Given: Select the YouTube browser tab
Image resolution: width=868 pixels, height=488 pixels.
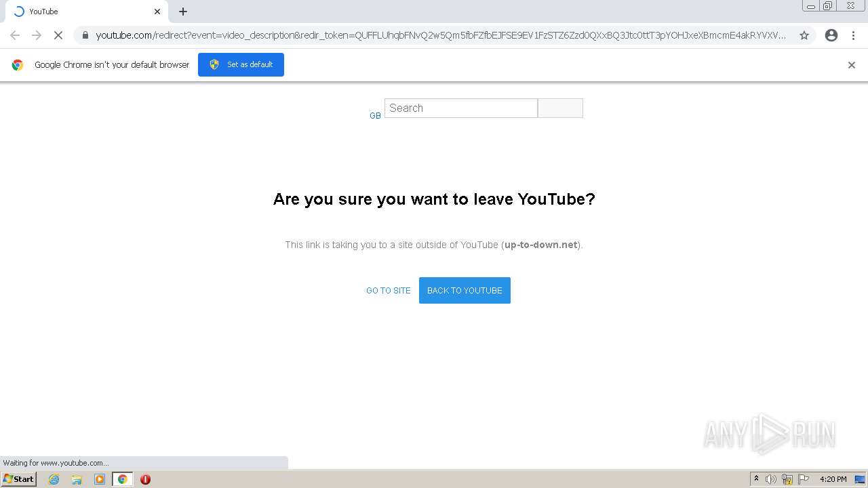Looking at the screenshot, I should tap(87, 12).
